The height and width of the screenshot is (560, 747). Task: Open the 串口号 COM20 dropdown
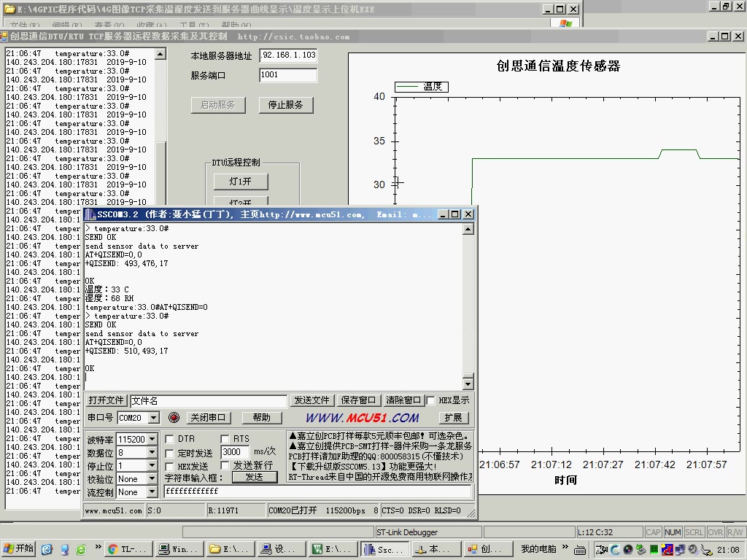tap(154, 418)
